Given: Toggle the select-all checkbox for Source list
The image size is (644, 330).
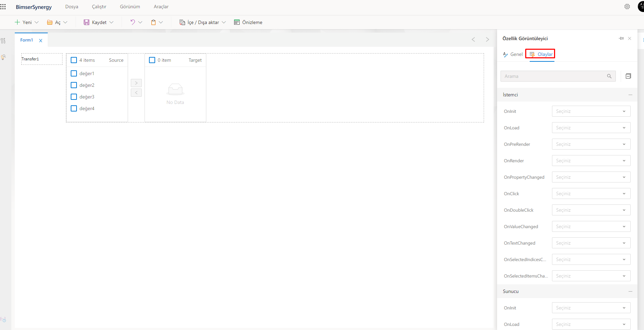Looking at the screenshot, I should coord(74,60).
